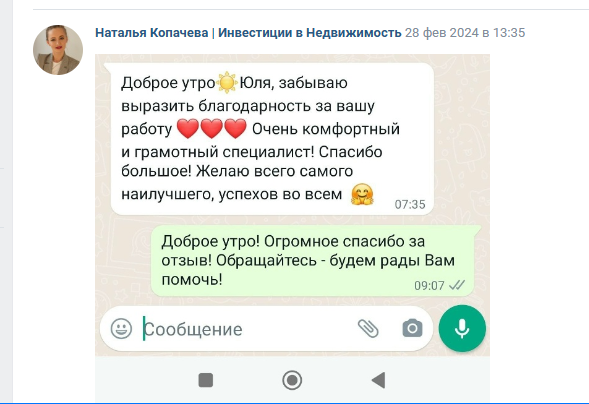
Task: Open Наталья Копачева profile name link
Action: pos(248,33)
